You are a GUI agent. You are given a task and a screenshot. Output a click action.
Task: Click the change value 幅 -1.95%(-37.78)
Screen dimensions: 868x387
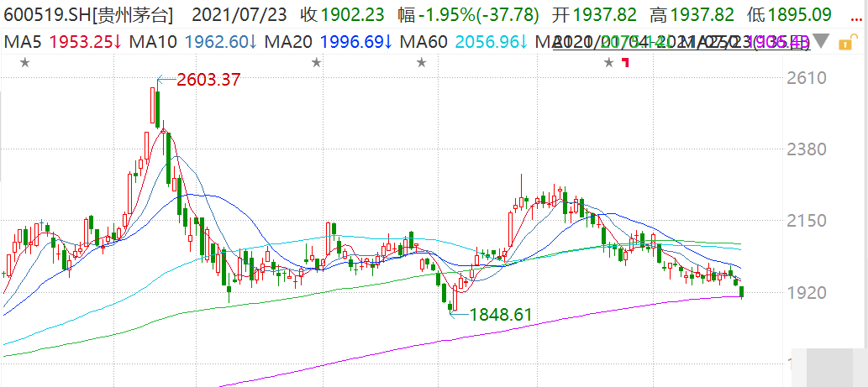tap(469, 15)
